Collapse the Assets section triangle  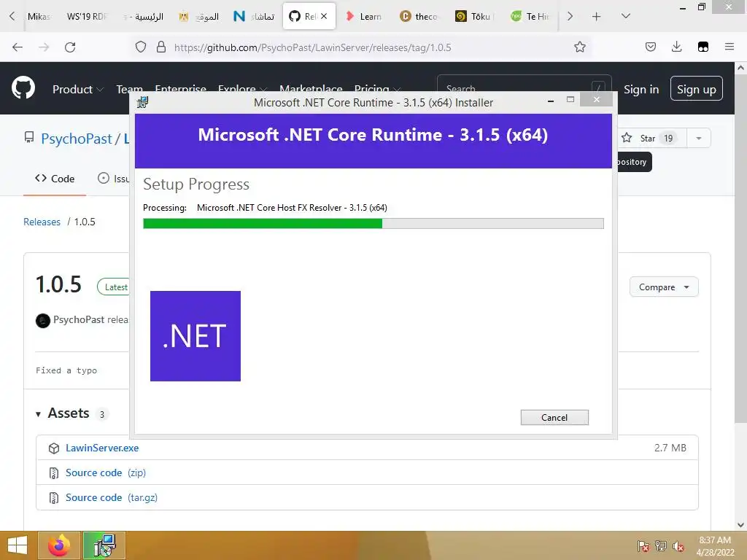pyautogui.click(x=38, y=414)
